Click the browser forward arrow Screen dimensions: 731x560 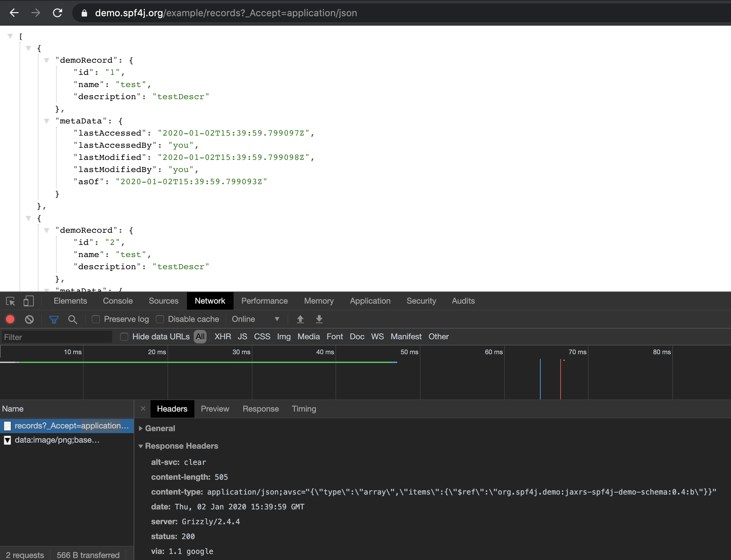click(x=36, y=13)
